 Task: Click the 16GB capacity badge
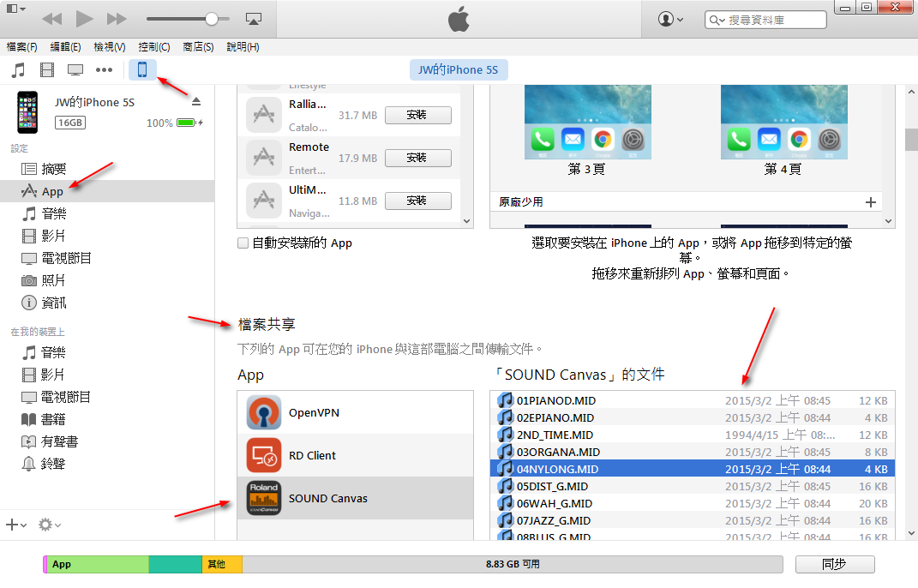[x=70, y=123]
